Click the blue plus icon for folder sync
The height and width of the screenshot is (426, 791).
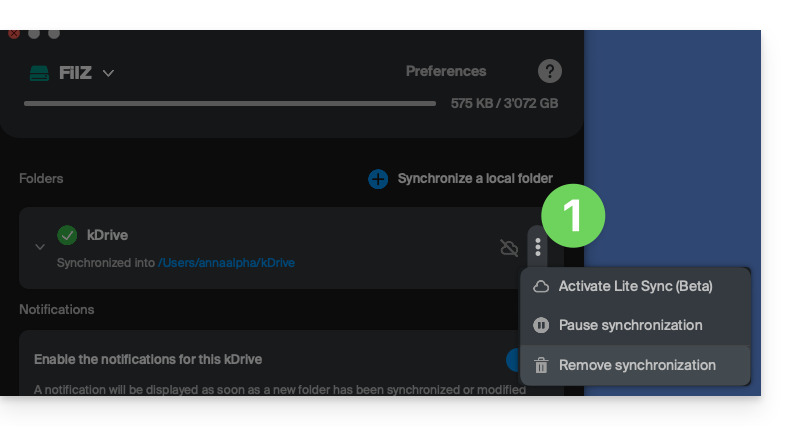click(x=378, y=179)
